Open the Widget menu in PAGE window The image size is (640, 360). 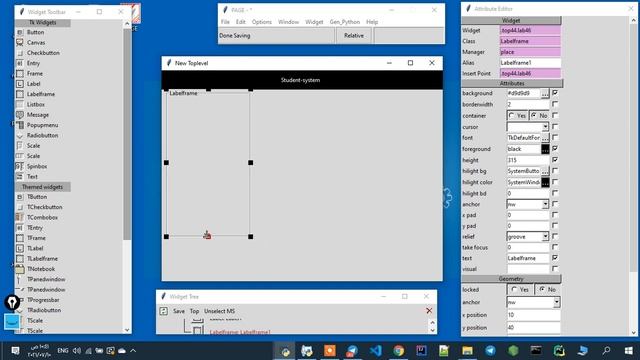314,22
